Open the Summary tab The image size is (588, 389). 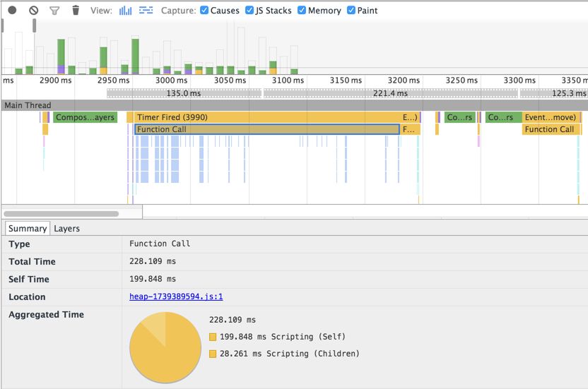28,228
